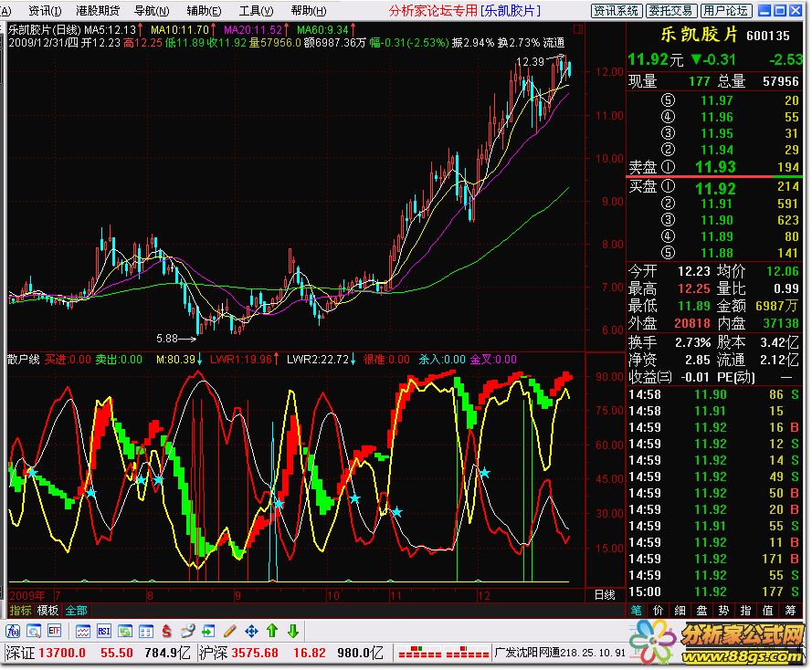
Task: Click the stock code 600135
Action: coord(768,36)
